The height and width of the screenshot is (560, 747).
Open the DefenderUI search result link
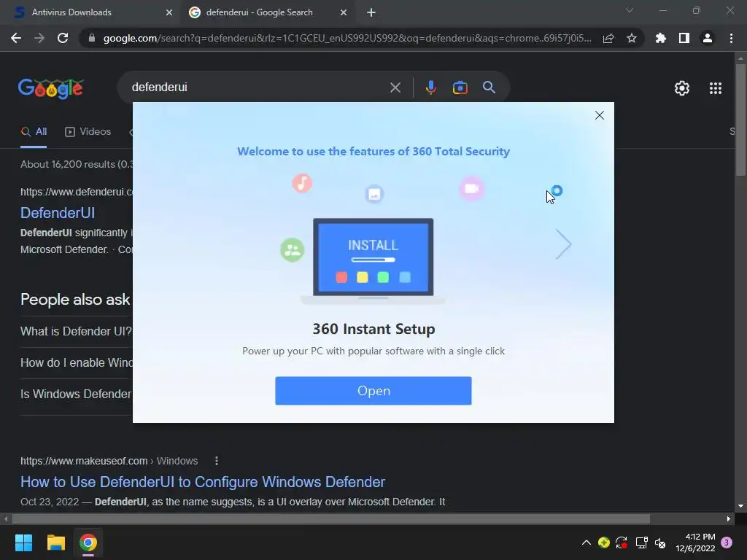point(58,213)
